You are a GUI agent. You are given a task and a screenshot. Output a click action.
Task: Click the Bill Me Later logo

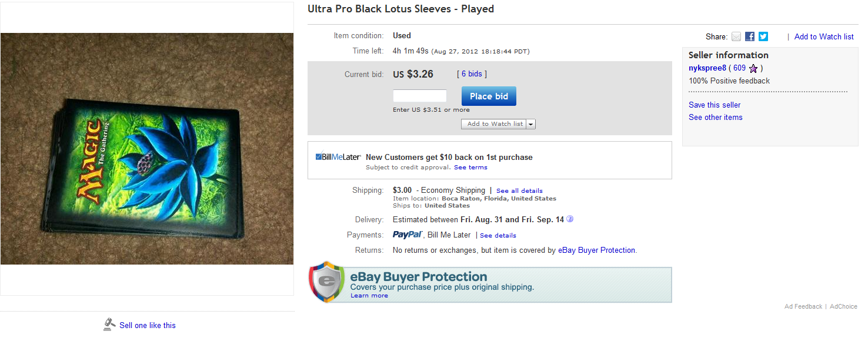click(338, 157)
